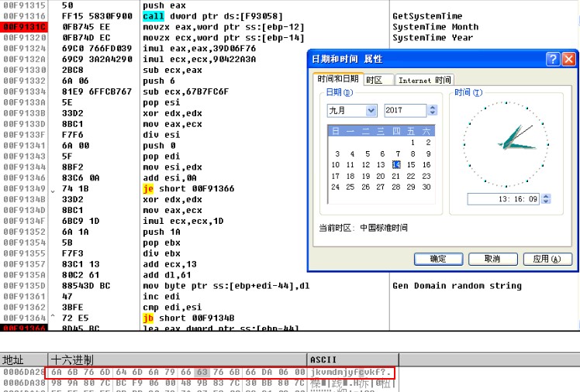Increment the time using the spinner up arrow

pos(546,196)
